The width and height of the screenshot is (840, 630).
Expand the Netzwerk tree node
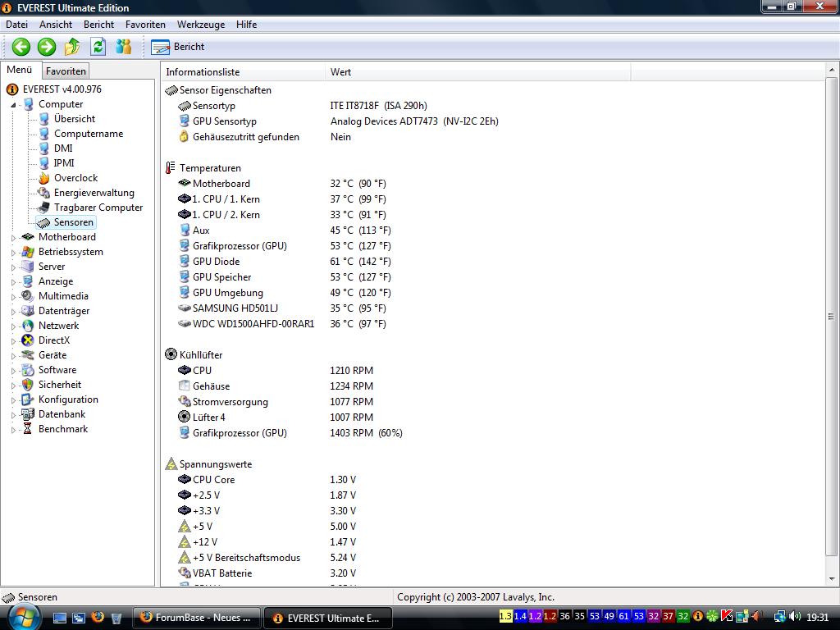13,326
